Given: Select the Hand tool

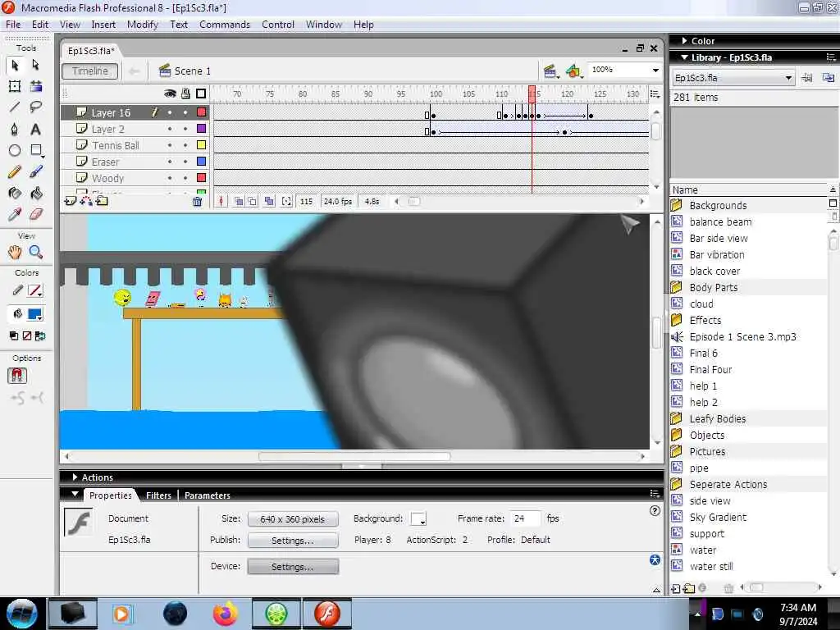Looking at the screenshot, I should point(15,252).
